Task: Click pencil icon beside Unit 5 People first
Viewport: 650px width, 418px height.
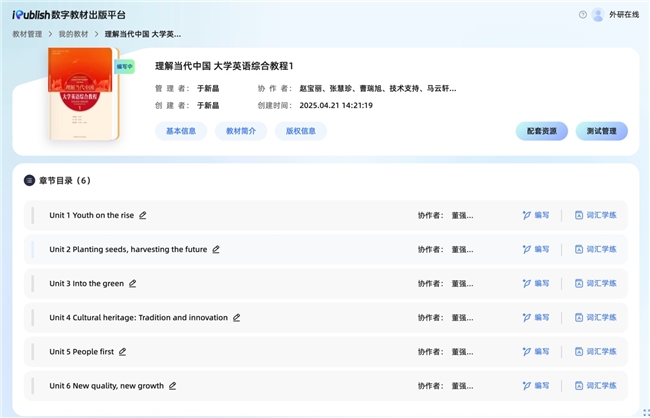Action: [x=123, y=352]
